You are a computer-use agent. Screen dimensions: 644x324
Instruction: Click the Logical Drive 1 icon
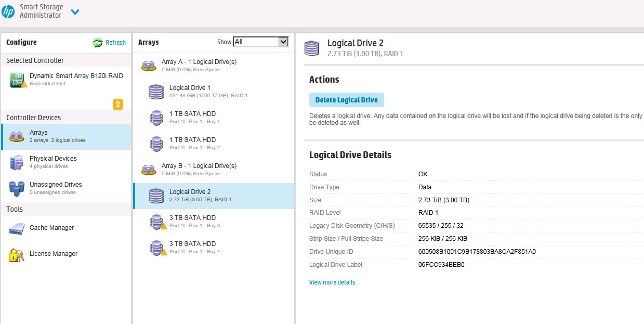click(x=156, y=92)
